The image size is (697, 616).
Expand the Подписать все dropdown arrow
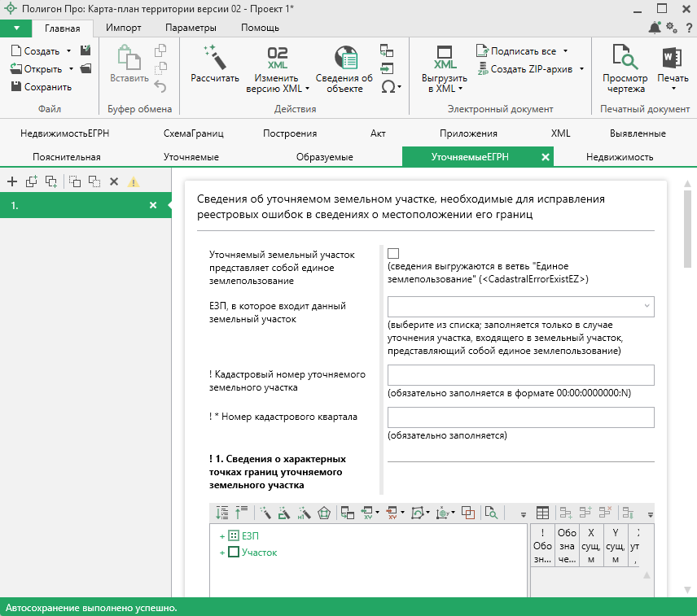point(565,50)
